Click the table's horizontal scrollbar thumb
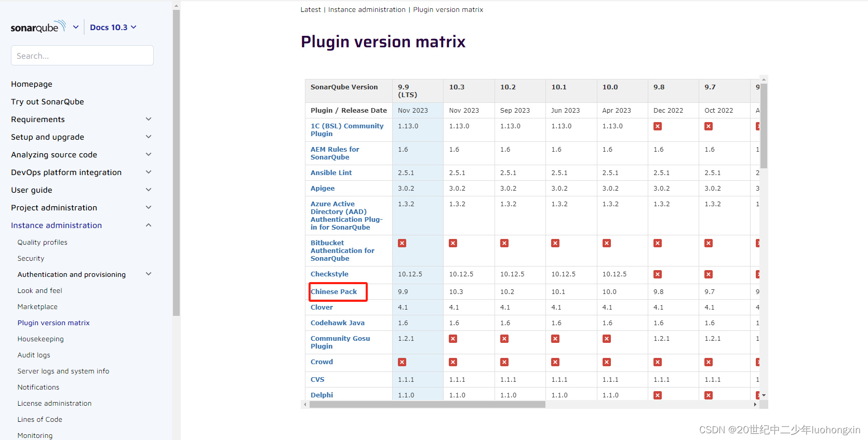This screenshot has height=440, width=868. 428,404
